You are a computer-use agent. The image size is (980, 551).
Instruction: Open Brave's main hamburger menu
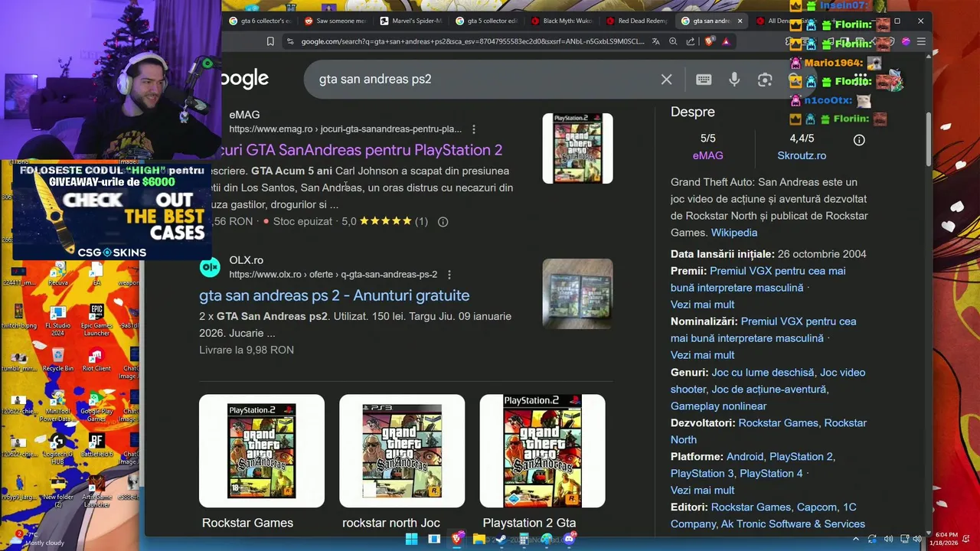(x=921, y=41)
